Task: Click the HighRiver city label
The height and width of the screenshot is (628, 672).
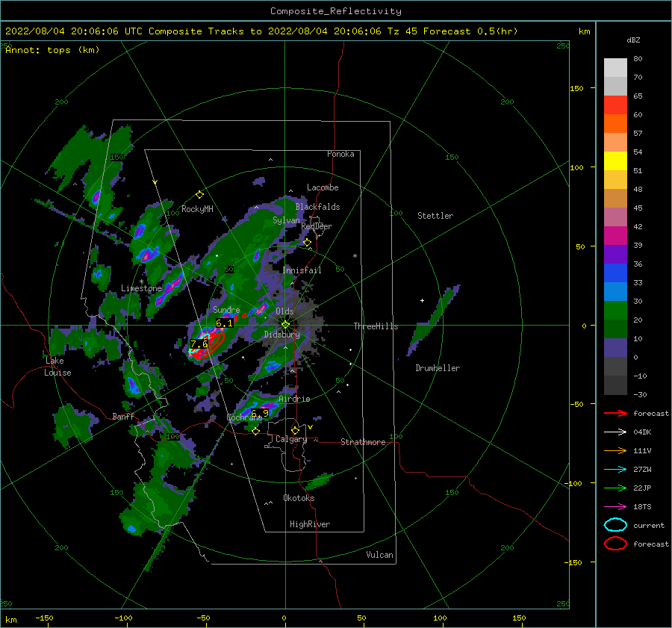Action: coord(310,524)
